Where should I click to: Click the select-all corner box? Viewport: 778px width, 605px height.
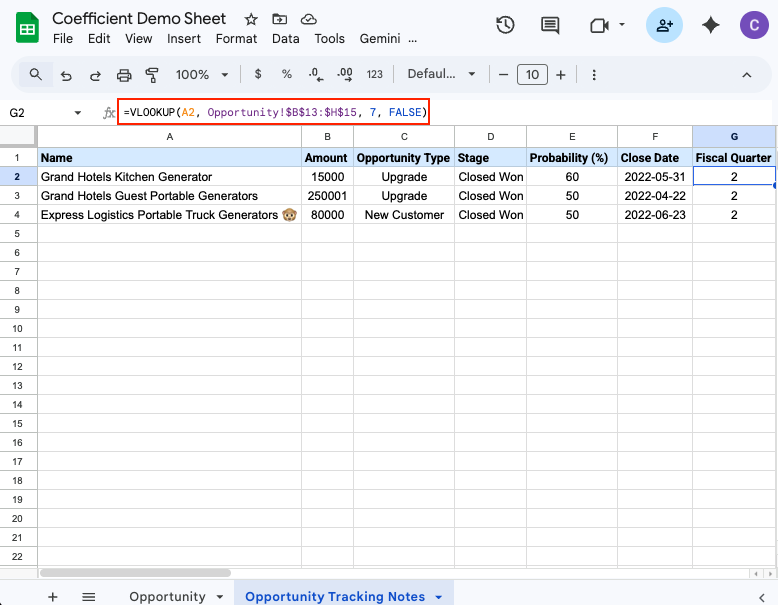[18, 136]
